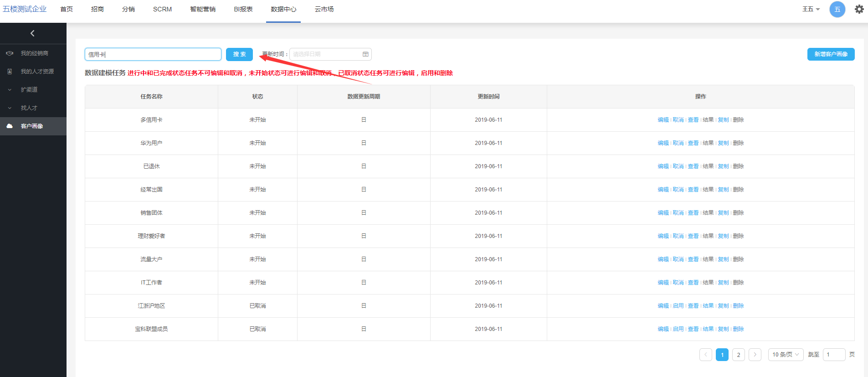
Task: Collapse sidebar with the back chevron
Action: click(32, 33)
